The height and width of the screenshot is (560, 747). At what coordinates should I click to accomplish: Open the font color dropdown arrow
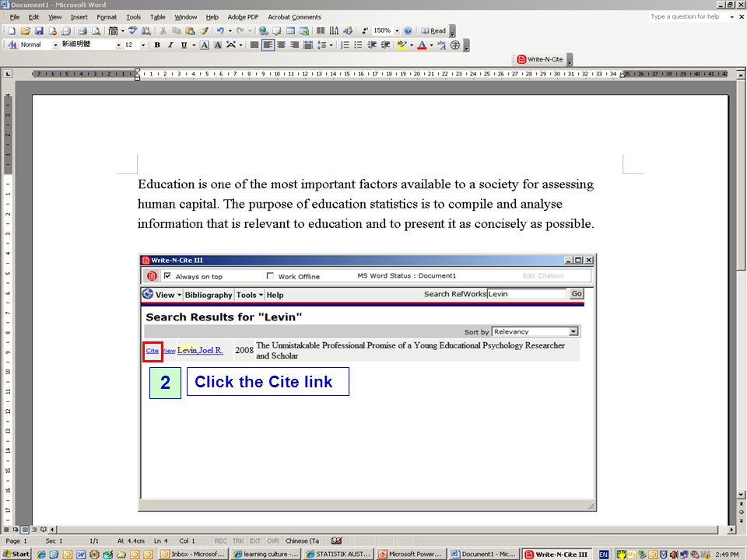pyautogui.click(x=432, y=45)
